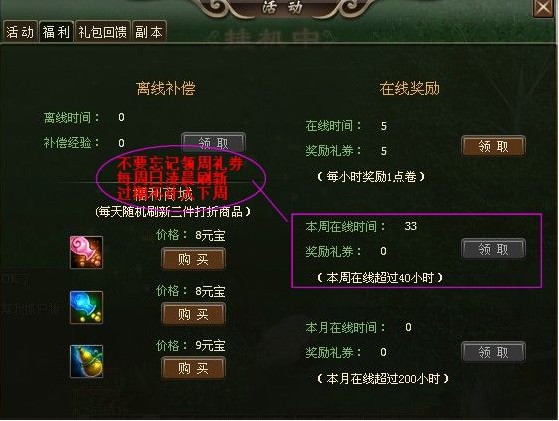Click the pink potion item icon
The height and width of the screenshot is (421, 559).
86,252
